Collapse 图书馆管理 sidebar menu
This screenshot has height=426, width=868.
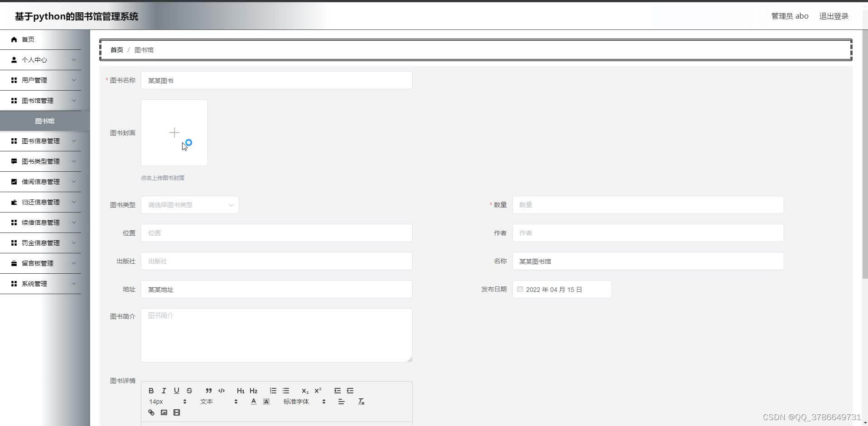pos(41,101)
